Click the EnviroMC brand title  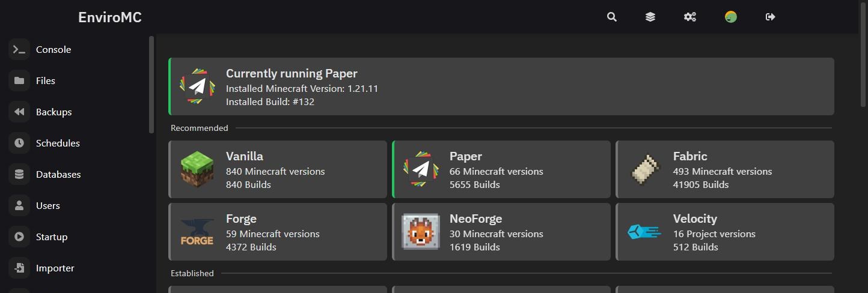point(110,17)
